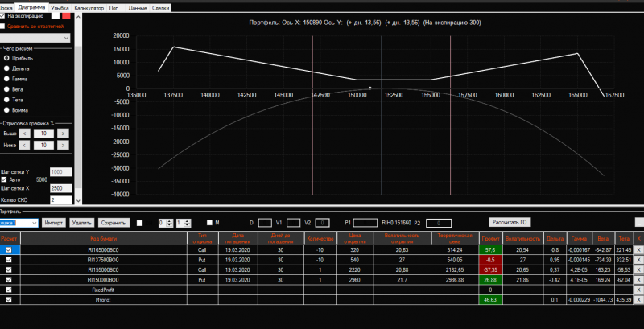The width and height of the screenshot is (644, 329).
Task: Remove the RI155000BC0 row with its X button
Action: (638, 269)
